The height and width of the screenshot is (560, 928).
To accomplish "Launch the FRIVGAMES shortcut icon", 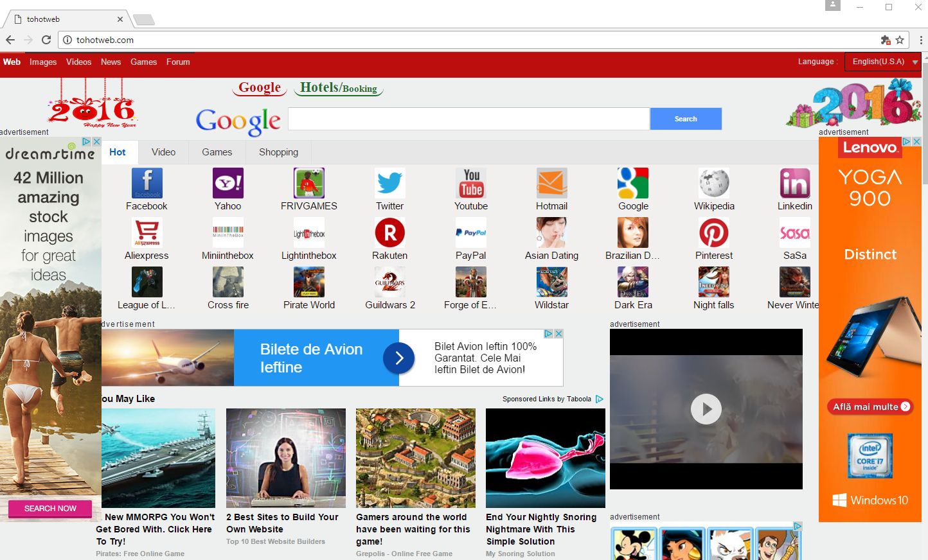I will [309, 183].
